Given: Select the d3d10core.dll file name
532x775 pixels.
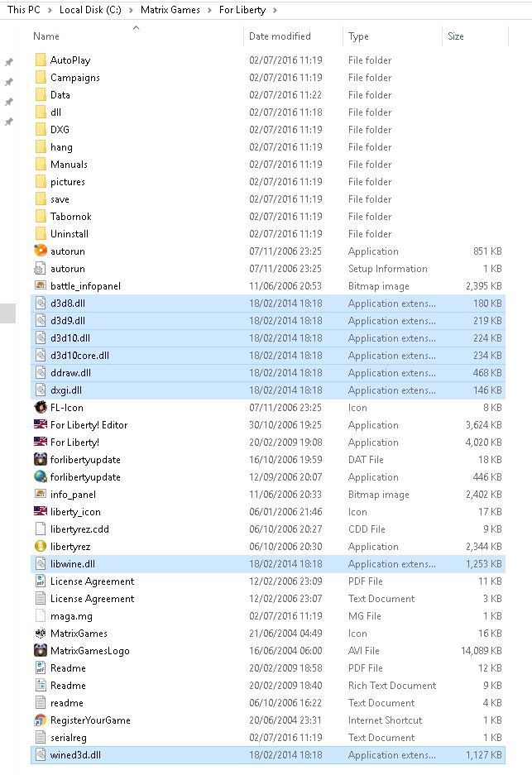Looking at the screenshot, I should (x=79, y=355).
